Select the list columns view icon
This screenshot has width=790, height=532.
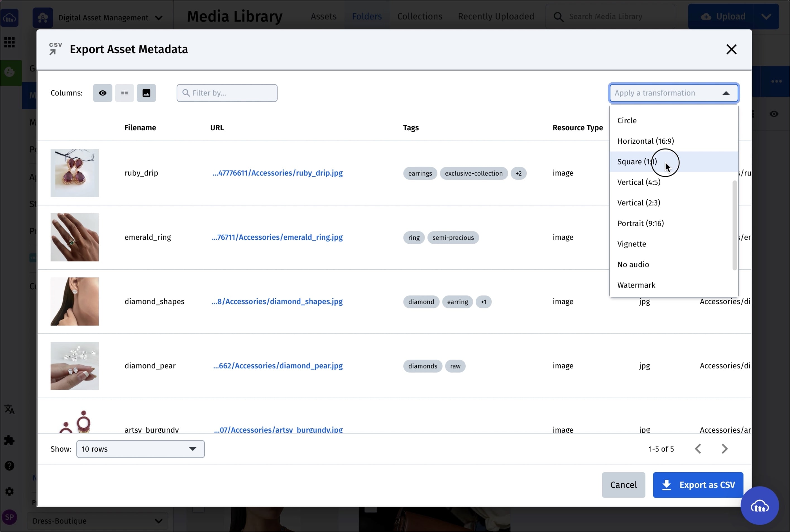pyautogui.click(x=124, y=93)
